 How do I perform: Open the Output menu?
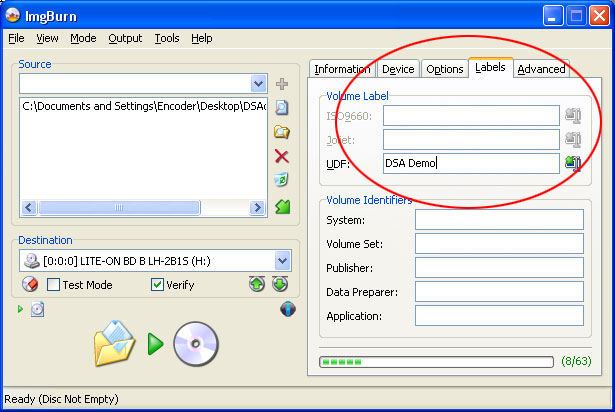point(125,38)
